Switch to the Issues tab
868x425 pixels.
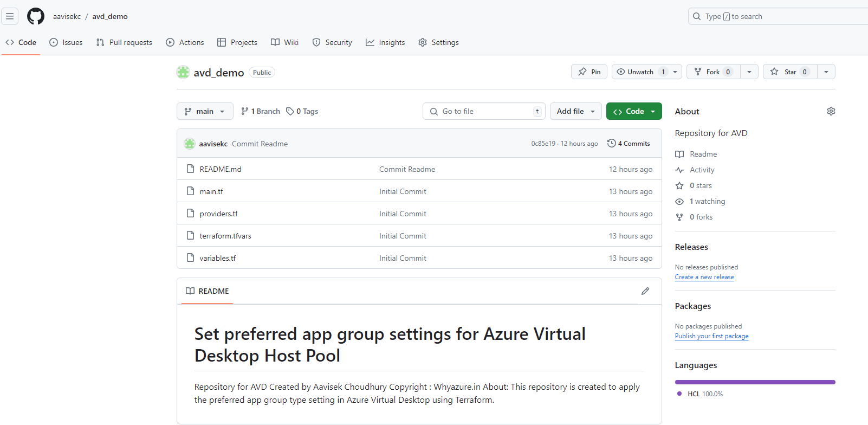pos(66,42)
